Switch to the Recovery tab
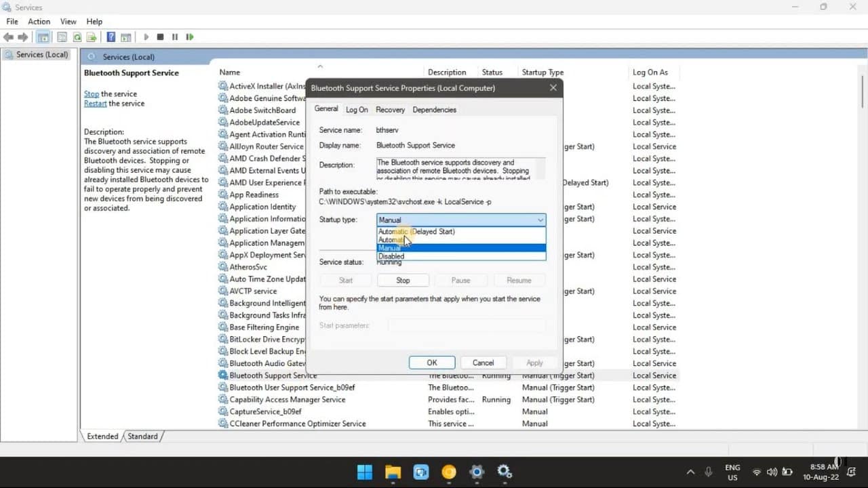Viewport: 868px width, 488px height. pyautogui.click(x=391, y=109)
